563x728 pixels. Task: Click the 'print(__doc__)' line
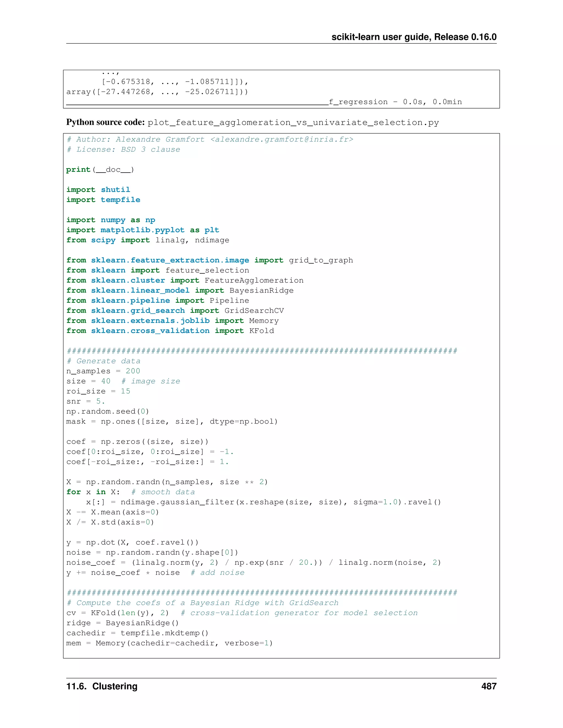[x=100, y=170]
